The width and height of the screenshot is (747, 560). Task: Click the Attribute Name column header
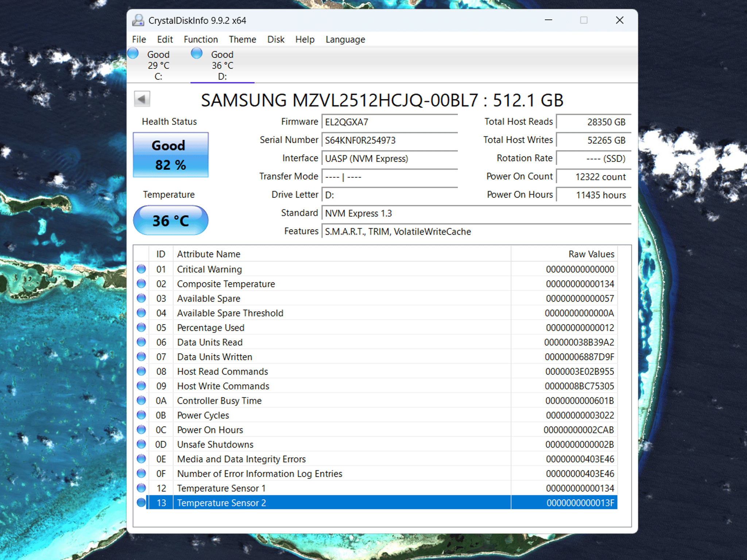coord(342,254)
